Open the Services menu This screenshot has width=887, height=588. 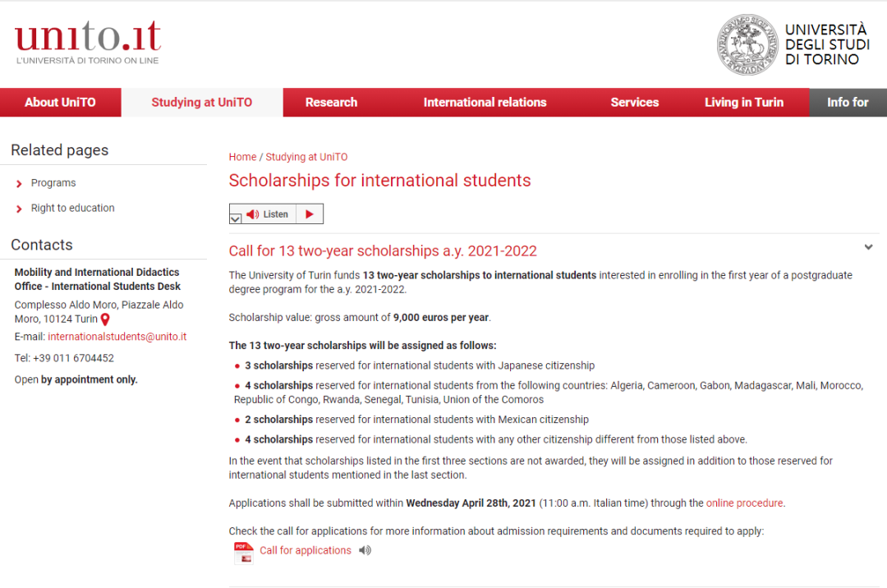click(635, 103)
